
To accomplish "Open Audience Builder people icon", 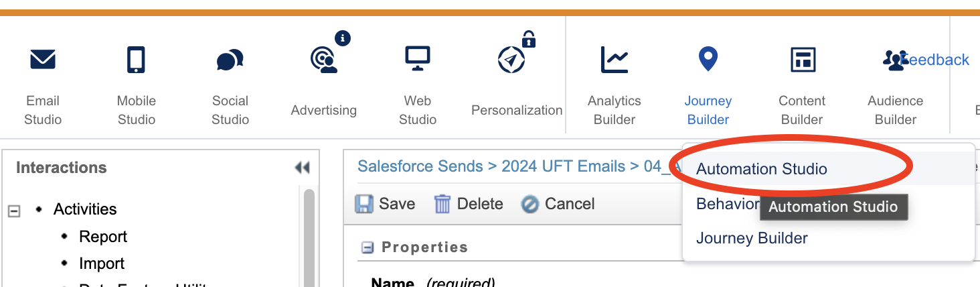I will [x=894, y=60].
